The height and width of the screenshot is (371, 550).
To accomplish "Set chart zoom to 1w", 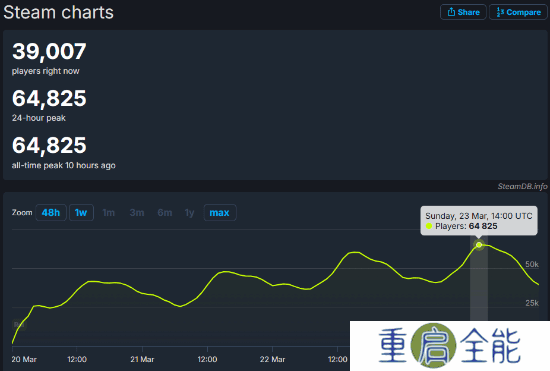I will point(81,213).
